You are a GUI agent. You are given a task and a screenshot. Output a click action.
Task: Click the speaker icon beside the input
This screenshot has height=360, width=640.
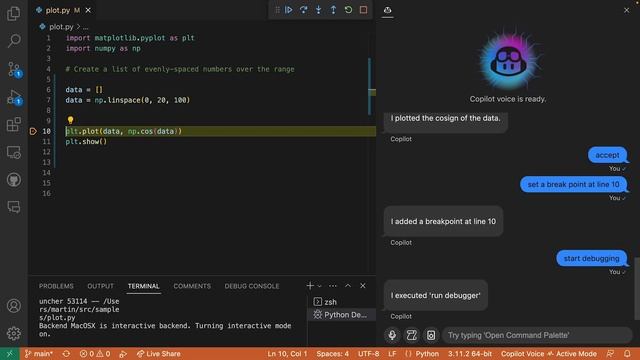431,335
